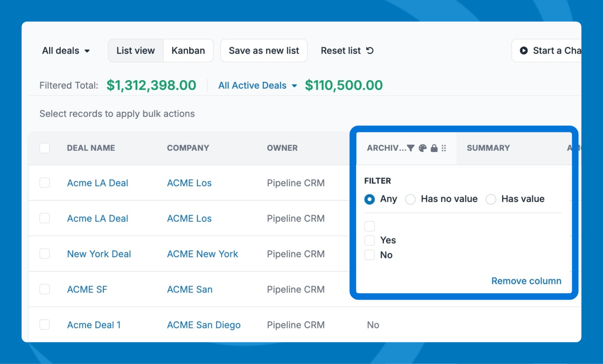Open the 'New York Deal' record link
This screenshot has height=364, width=603.
point(99,254)
